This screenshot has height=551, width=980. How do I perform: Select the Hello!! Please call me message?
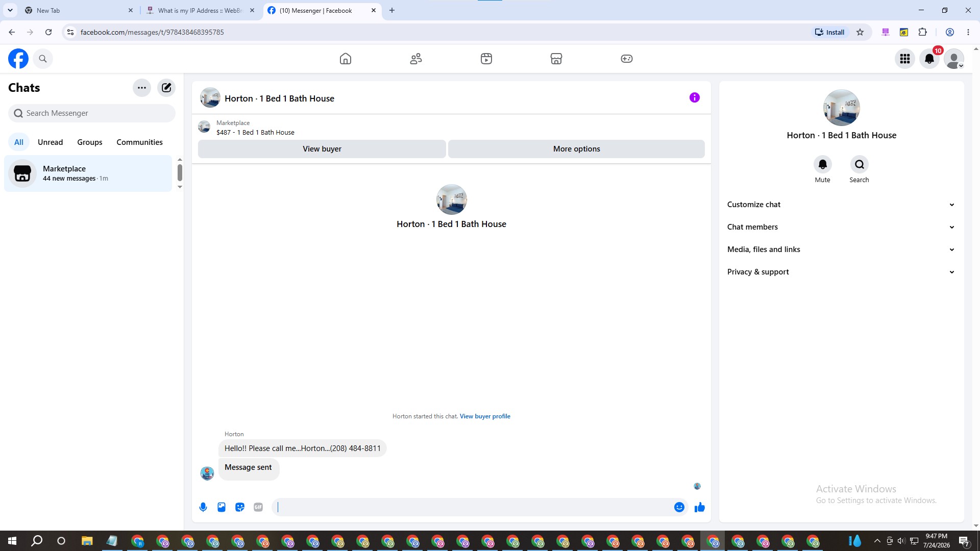[303, 448]
